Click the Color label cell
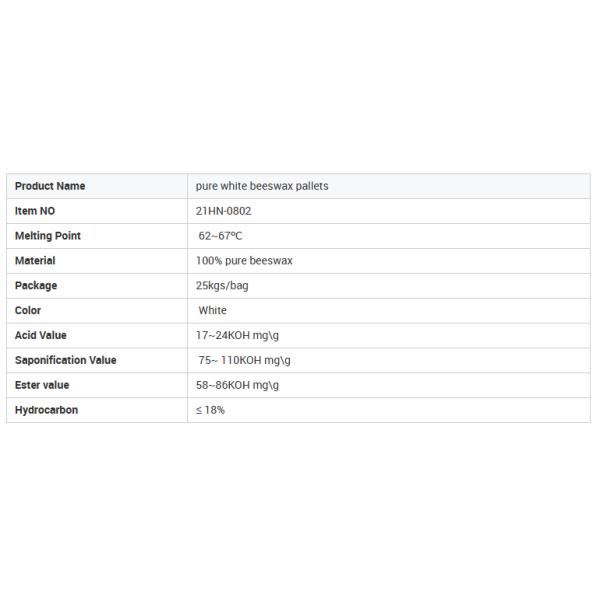The width and height of the screenshot is (600, 600). pyautogui.click(x=28, y=311)
